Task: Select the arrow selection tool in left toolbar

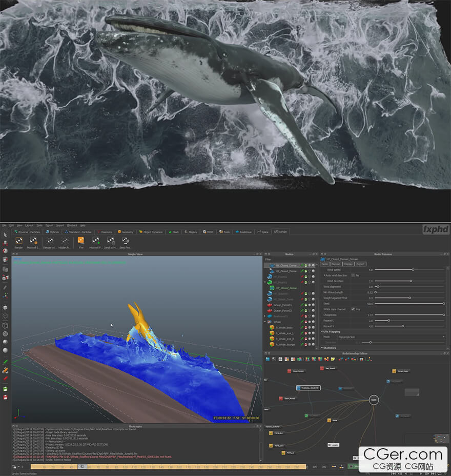Action: pos(5,235)
